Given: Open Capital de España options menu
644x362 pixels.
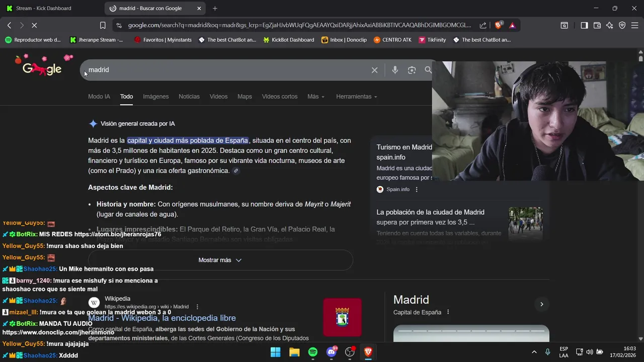Looking at the screenshot, I should pyautogui.click(x=448, y=312).
